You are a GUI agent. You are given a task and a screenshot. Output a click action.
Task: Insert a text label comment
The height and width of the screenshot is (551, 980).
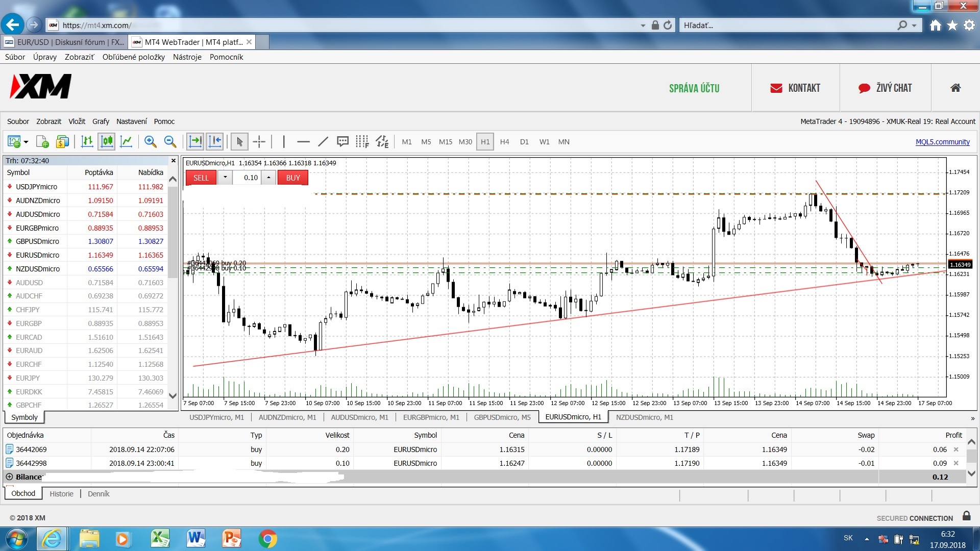pyautogui.click(x=342, y=142)
